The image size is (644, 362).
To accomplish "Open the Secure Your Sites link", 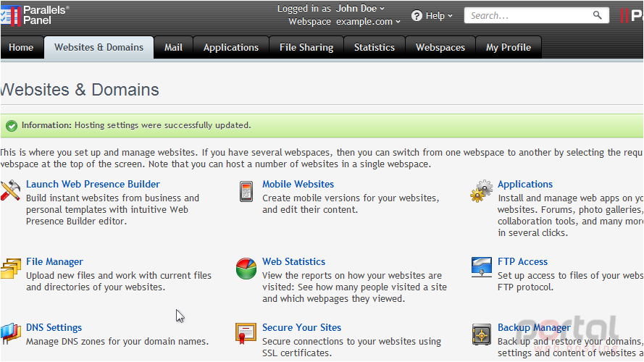I will [302, 327].
